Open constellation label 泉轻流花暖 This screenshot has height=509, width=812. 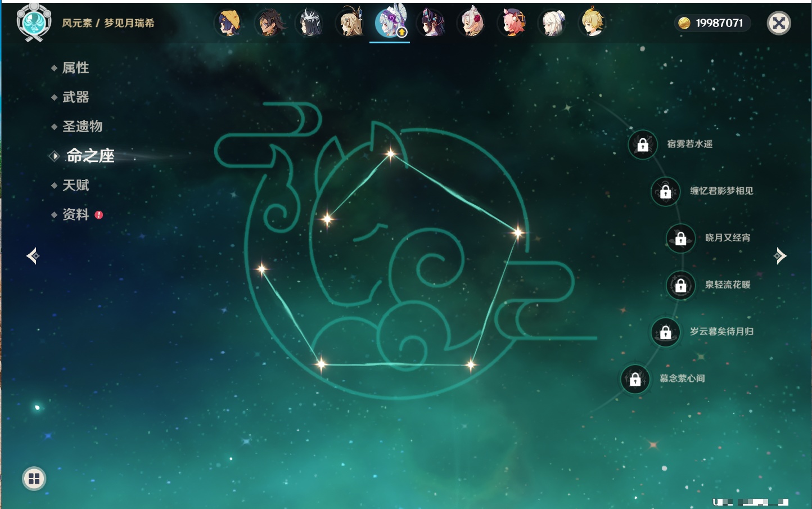tap(728, 285)
